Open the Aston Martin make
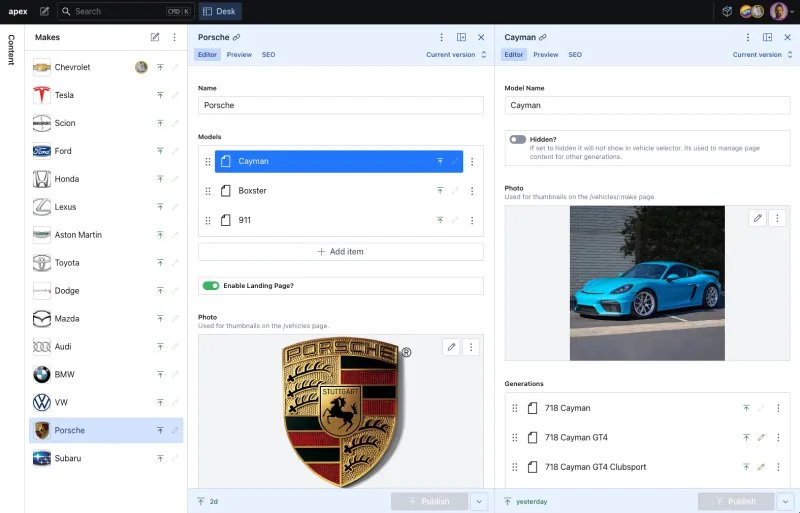 point(106,235)
